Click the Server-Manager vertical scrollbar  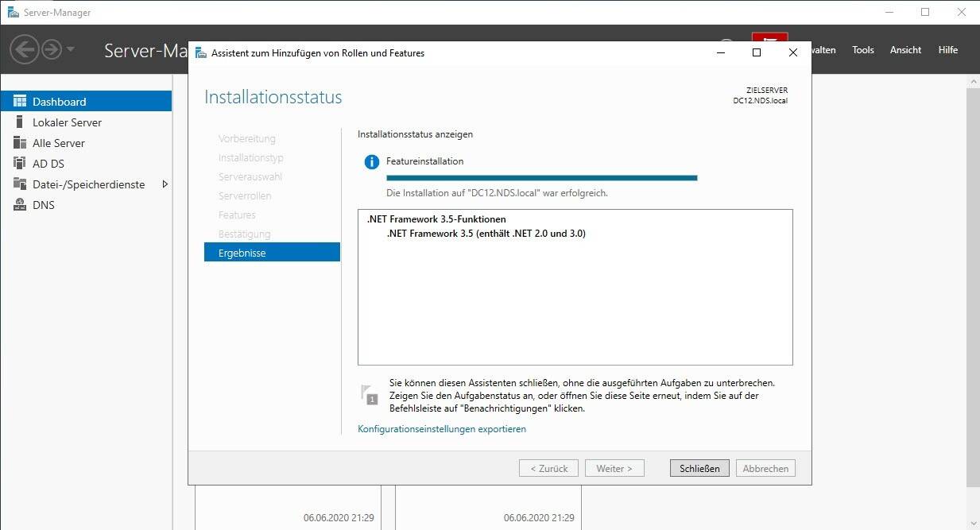pyautogui.click(x=973, y=286)
